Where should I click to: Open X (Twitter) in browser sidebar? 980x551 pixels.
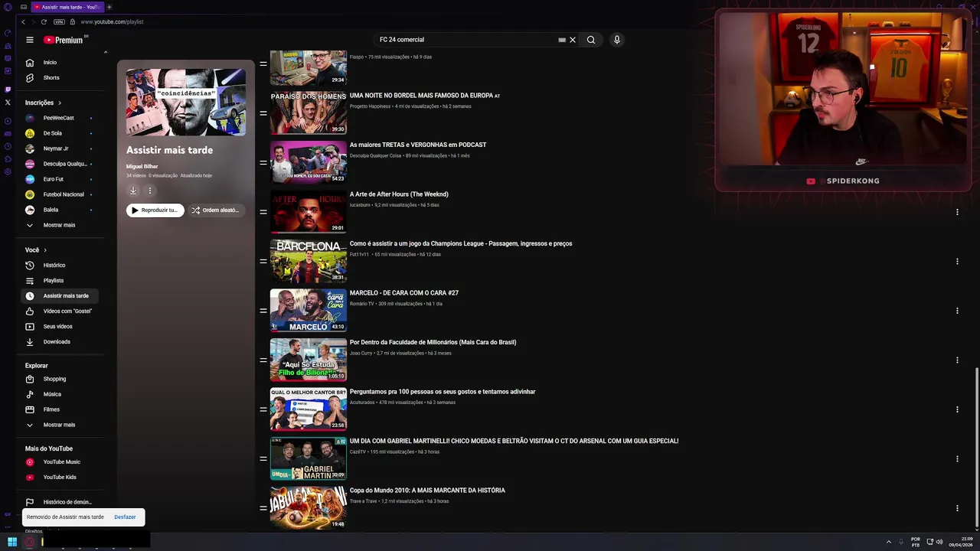8,102
